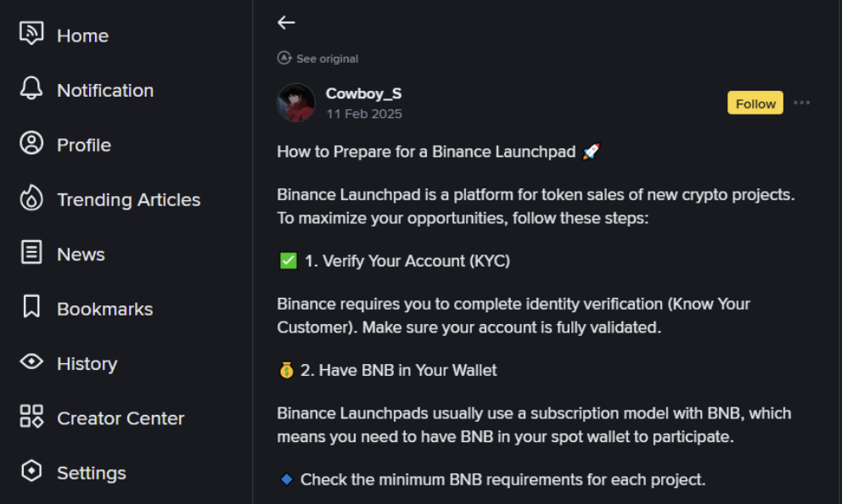Select the News document icon
Viewport: 842px width, 504px height.
tap(30, 253)
